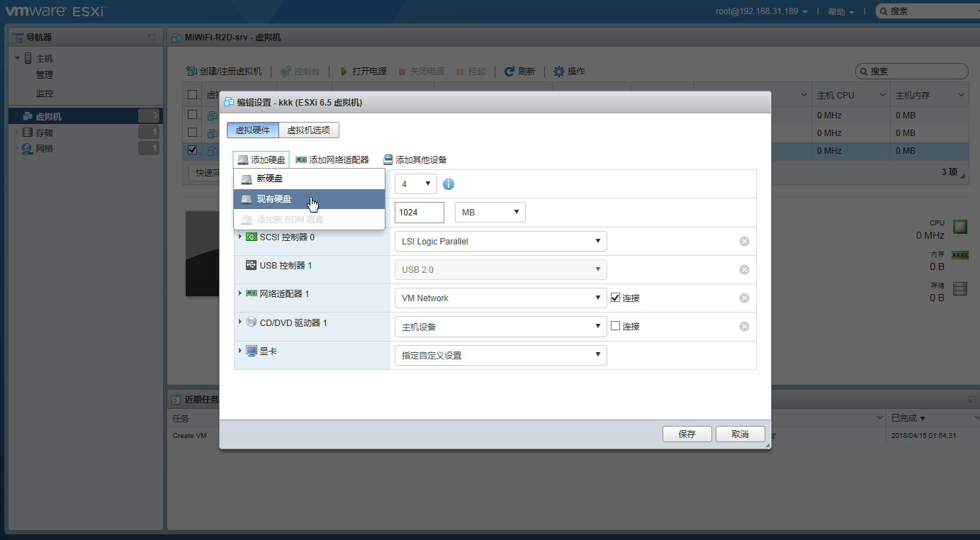The height and width of the screenshot is (540, 980).
Task: Click the Power on play icon
Action: pyautogui.click(x=344, y=72)
